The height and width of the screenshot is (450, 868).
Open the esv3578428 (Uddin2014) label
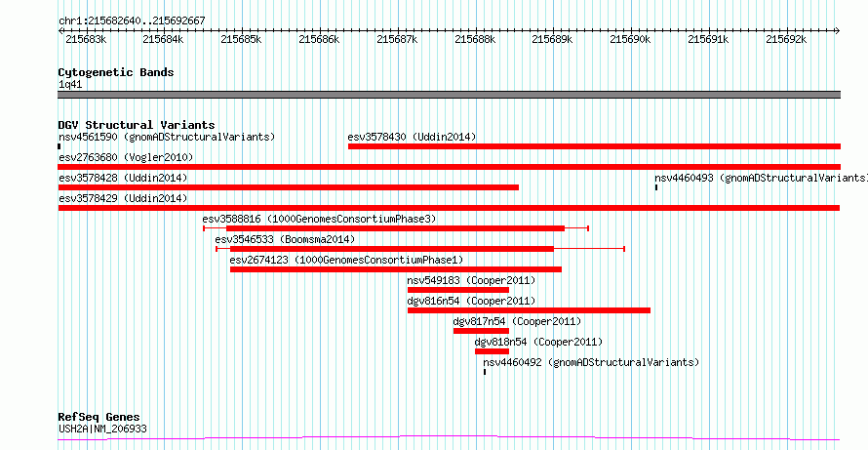pyautogui.click(x=123, y=178)
